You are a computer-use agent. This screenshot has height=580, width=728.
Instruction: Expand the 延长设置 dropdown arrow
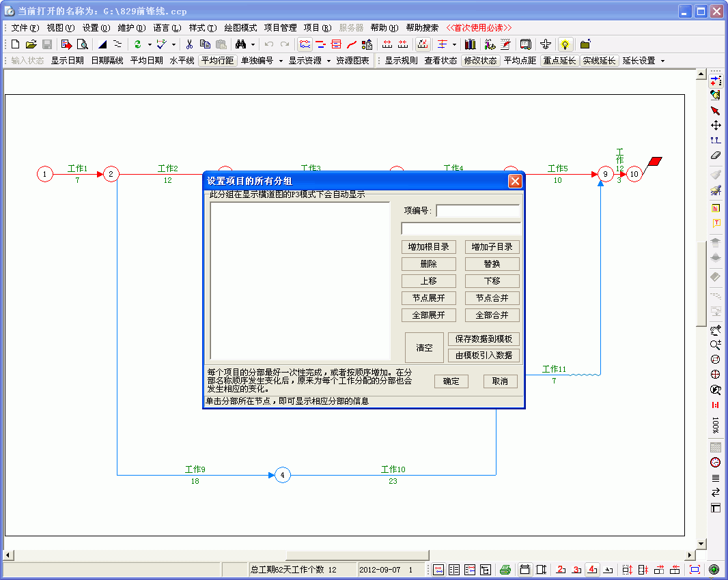[x=662, y=61]
